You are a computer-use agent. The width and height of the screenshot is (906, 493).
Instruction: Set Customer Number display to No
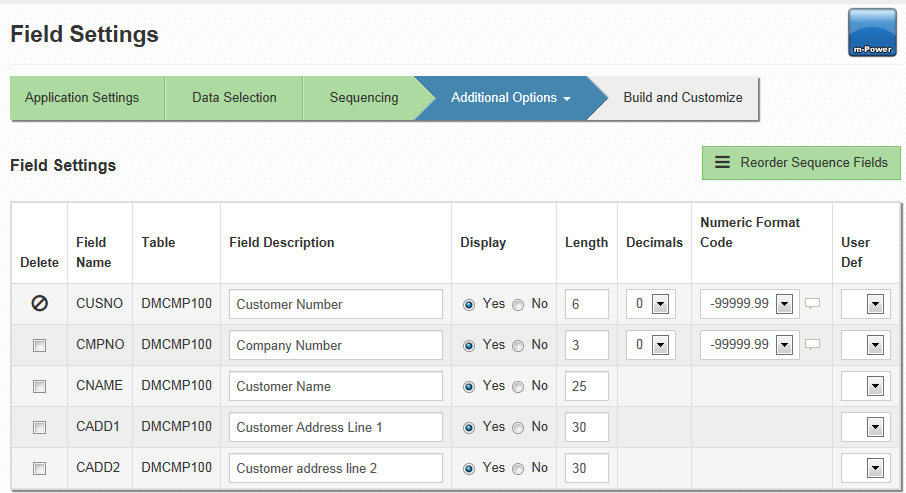[518, 304]
